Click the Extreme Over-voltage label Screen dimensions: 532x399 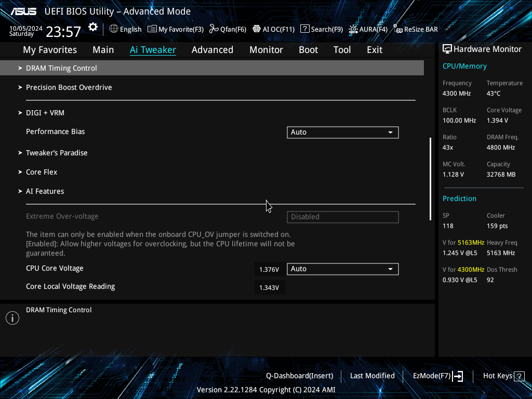[62, 216]
